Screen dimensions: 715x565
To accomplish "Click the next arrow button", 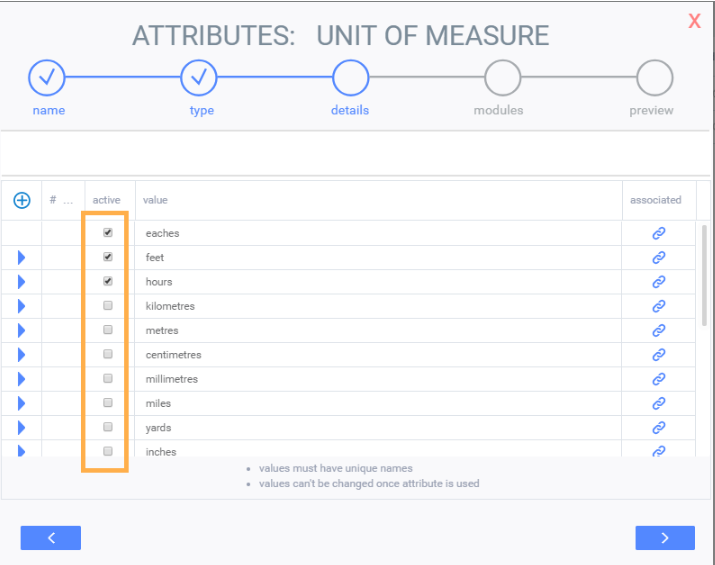I will coord(665,538).
